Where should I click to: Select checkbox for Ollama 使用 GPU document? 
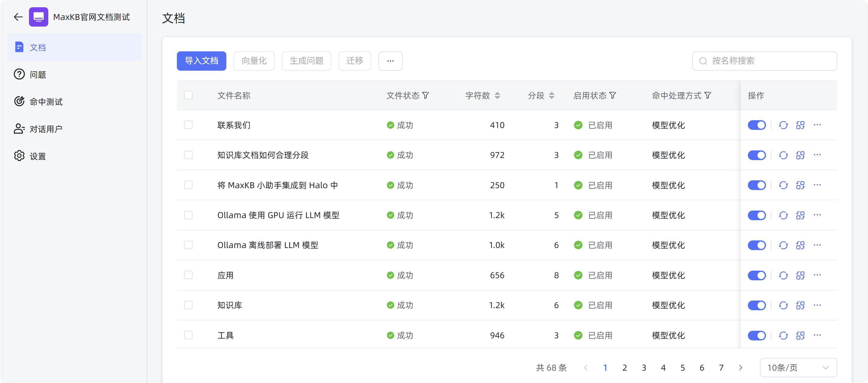pyautogui.click(x=188, y=215)
